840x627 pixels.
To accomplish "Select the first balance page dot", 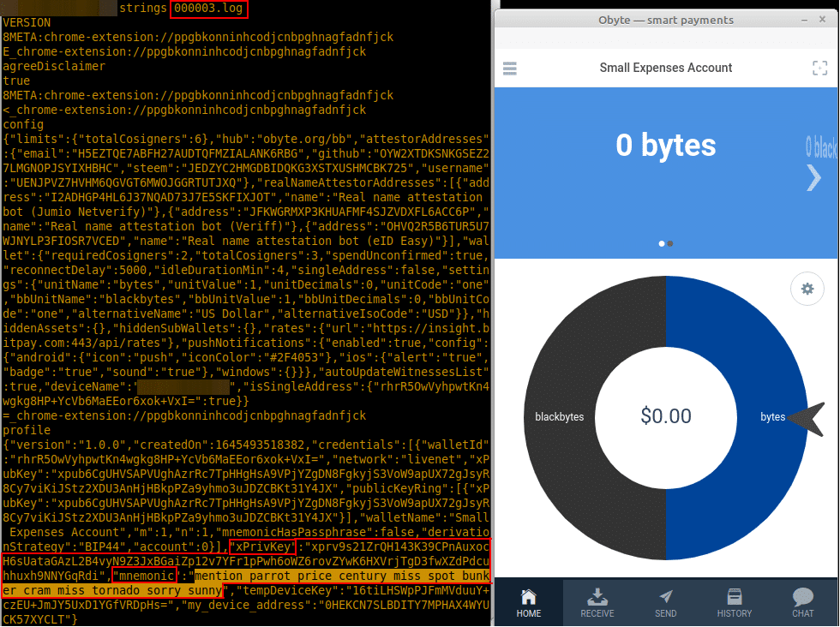I will pos(662,243).
